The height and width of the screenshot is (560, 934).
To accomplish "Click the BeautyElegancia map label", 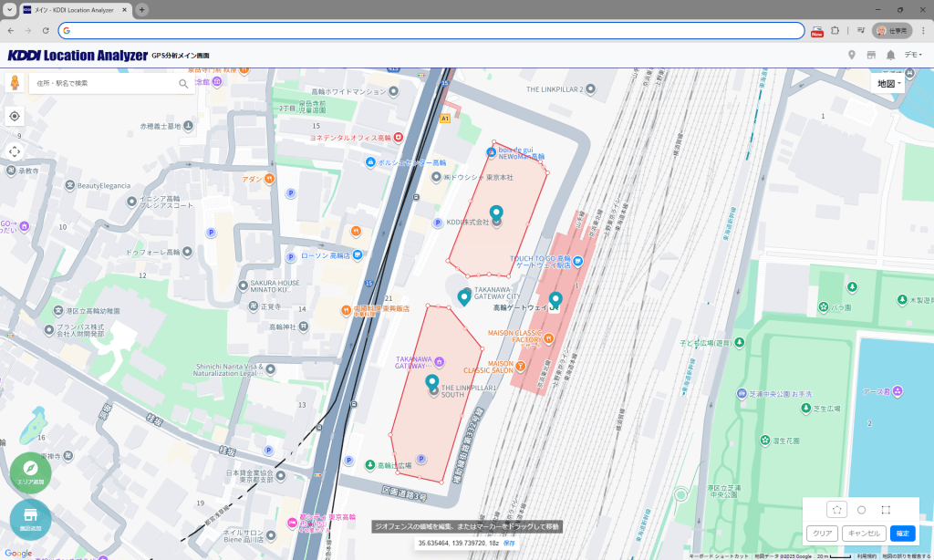I will [x=104, y=186].
